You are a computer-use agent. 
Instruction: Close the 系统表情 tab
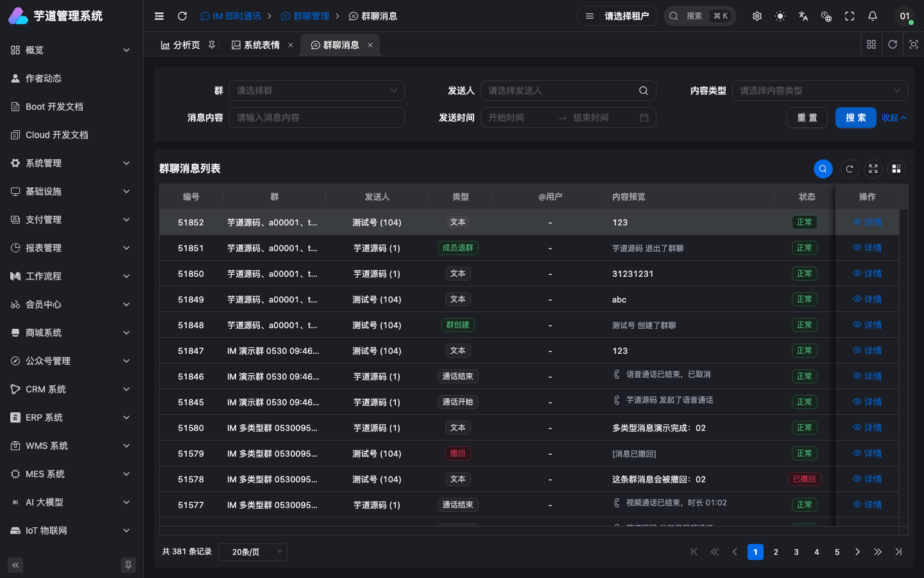[x=291, y=45]
